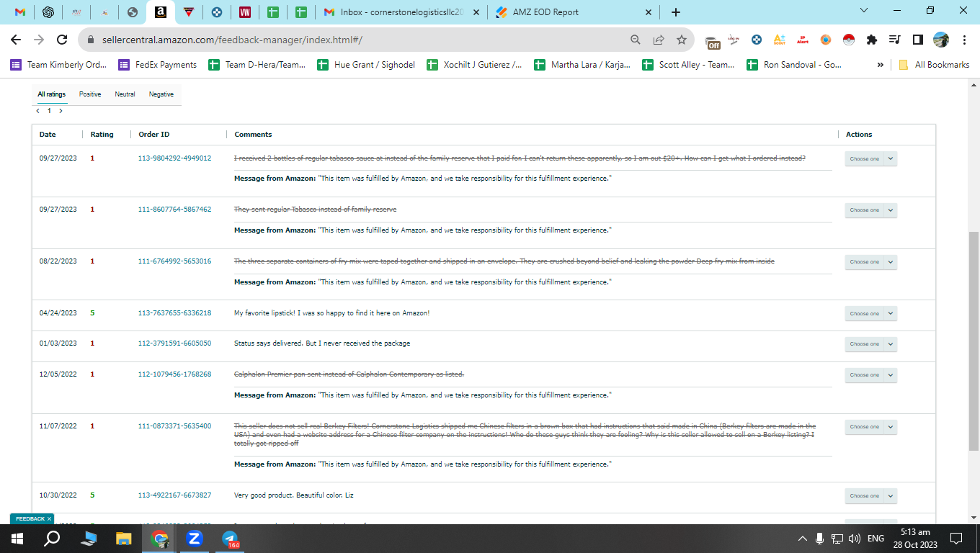
Task: Go to the next feedback page arrow
Action: point(61,111)
